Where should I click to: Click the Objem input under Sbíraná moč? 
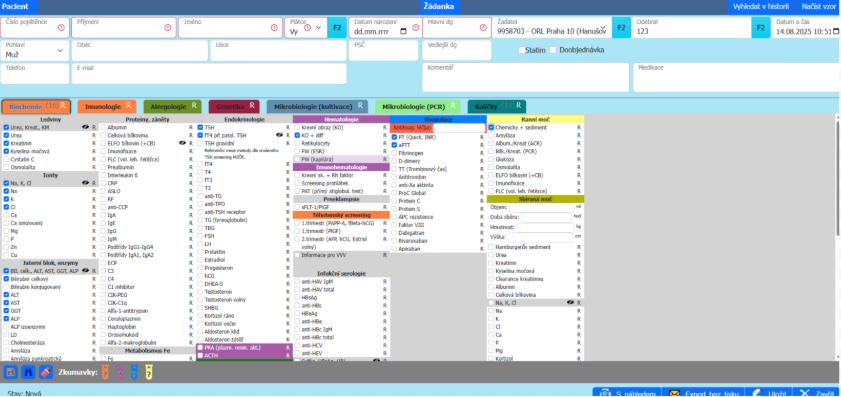[x=541, y=207]
